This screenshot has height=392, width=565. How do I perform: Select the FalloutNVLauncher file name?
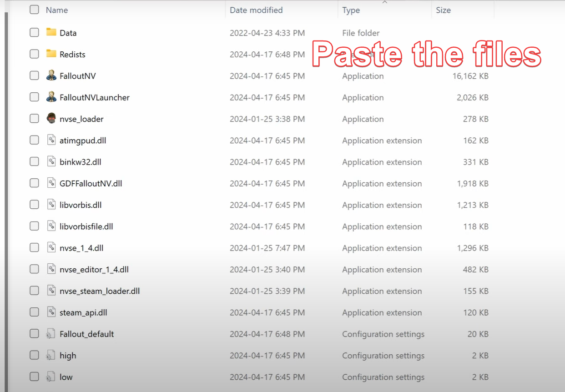click(95, 97)
